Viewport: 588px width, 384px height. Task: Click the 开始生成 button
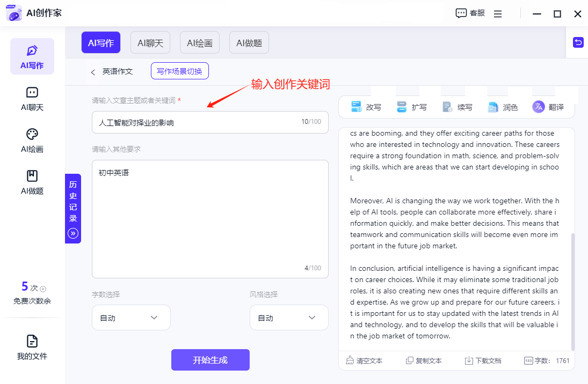[x=210, y=360]
